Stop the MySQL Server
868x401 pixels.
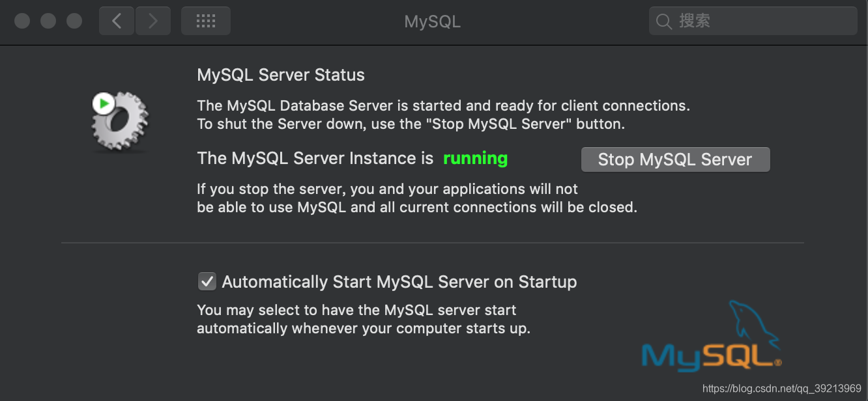point(675,159)
